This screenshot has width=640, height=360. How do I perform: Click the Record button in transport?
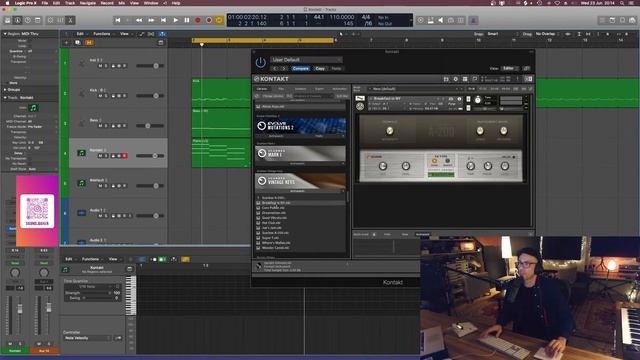198,20
